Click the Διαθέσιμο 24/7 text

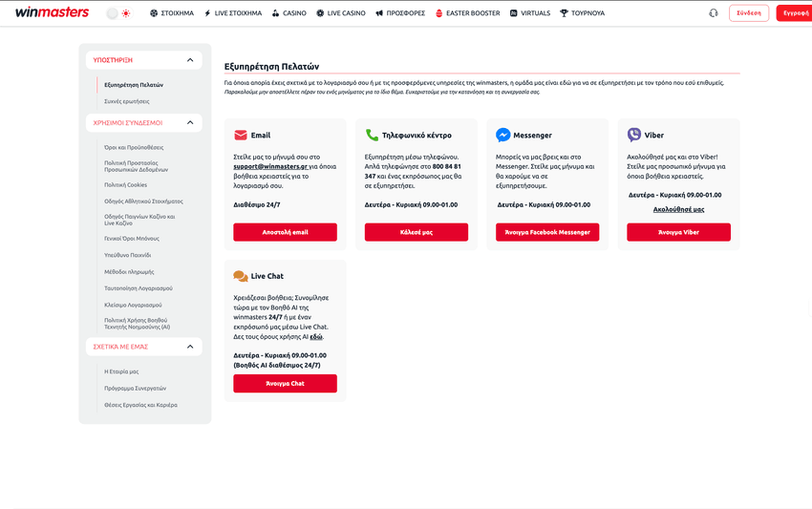[x=257, y=205]
